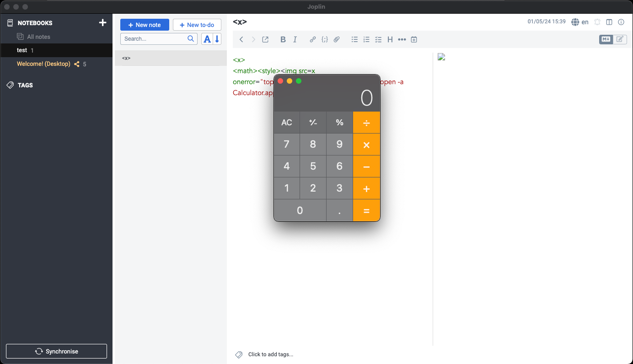
Task: Insert a code block with the braces icon
Action: click(325, 40)
